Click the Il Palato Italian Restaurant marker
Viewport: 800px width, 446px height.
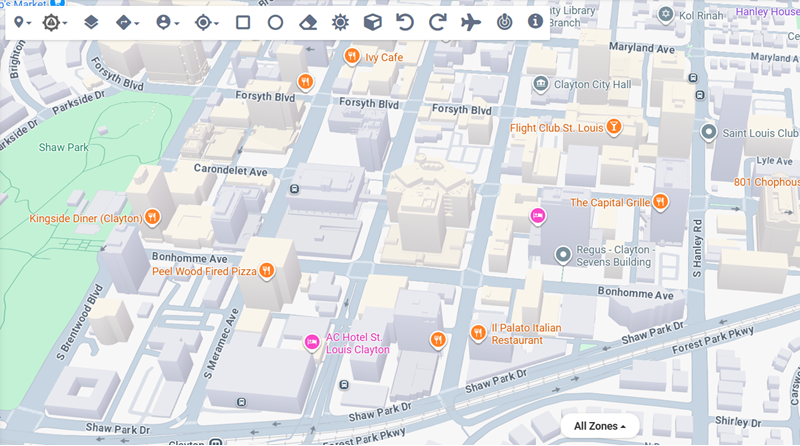coord(478,334)
